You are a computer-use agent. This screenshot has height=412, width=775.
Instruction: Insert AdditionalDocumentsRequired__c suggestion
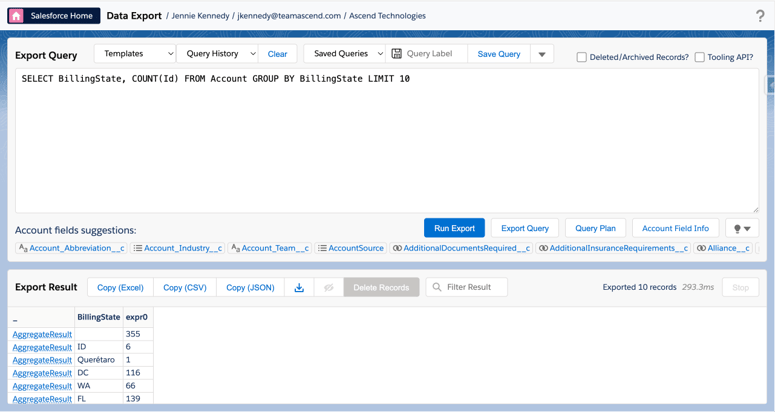click(x=461, y=248)
